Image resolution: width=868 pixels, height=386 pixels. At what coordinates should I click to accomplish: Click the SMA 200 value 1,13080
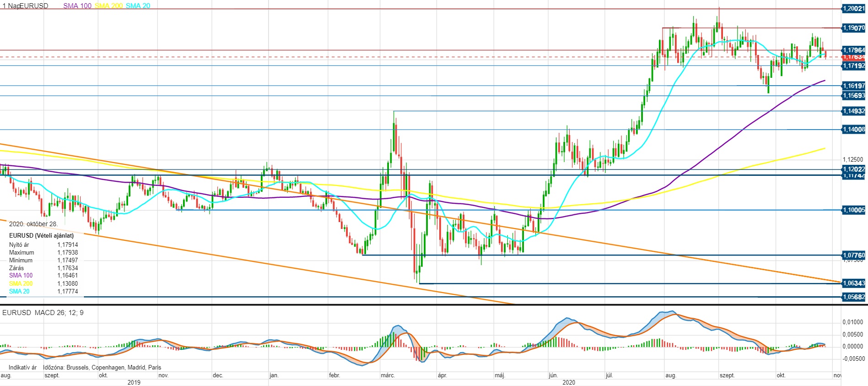point(68,284)
